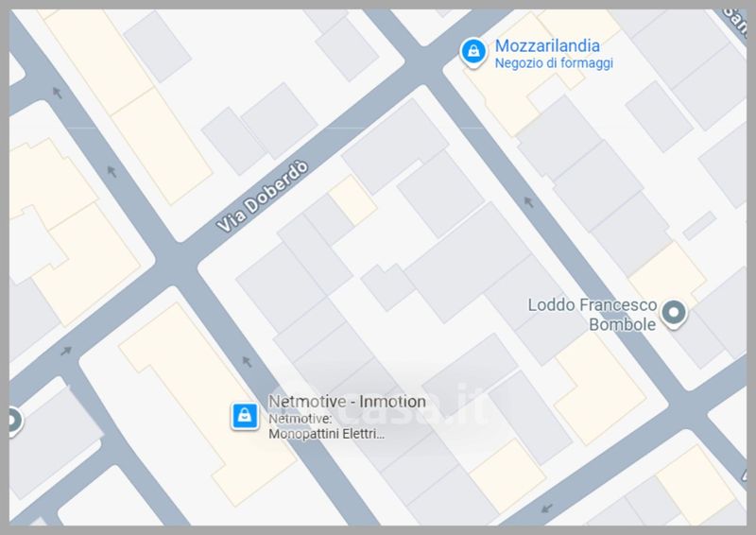Click the tiny gray rectangle building above Loddo pin
The height and width of the screenshot is (535, 756).
click(x=699, y=225)
